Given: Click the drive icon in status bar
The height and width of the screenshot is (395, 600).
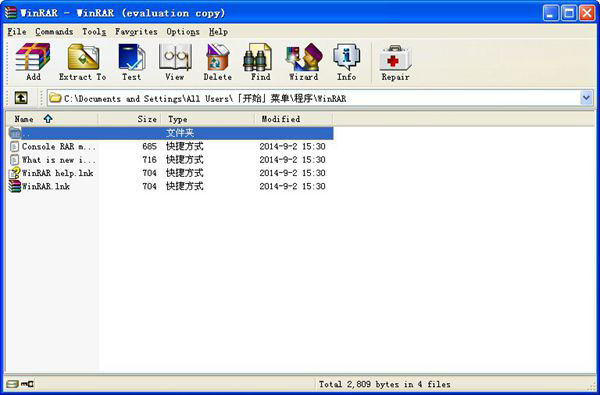Looking at the screenshot, I should click(x=12, y=384).
